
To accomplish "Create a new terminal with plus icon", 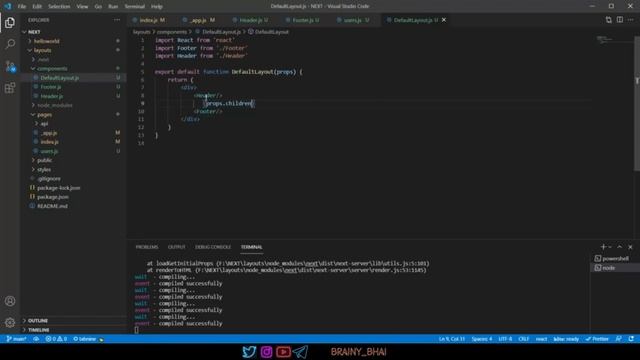I will click(603, 247).
